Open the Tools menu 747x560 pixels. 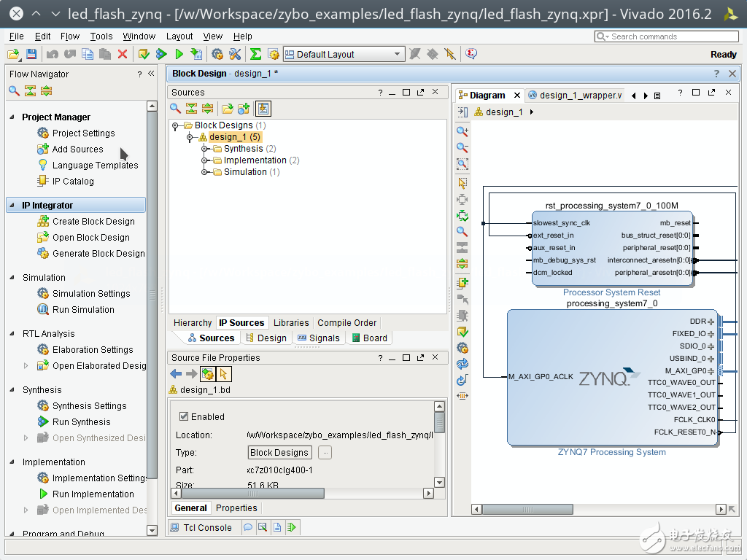pos(101,36)
